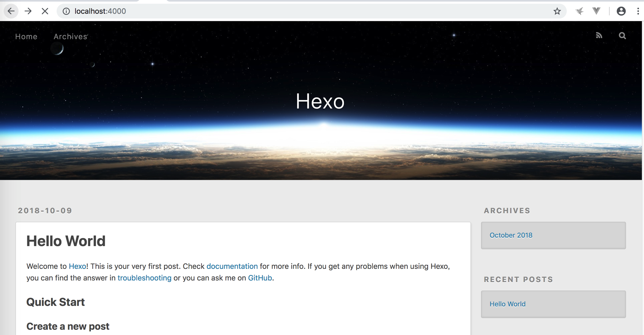This screenshot has width=644, height=335.
Task: Open the Hello World post title
Action: coord(66,241)
